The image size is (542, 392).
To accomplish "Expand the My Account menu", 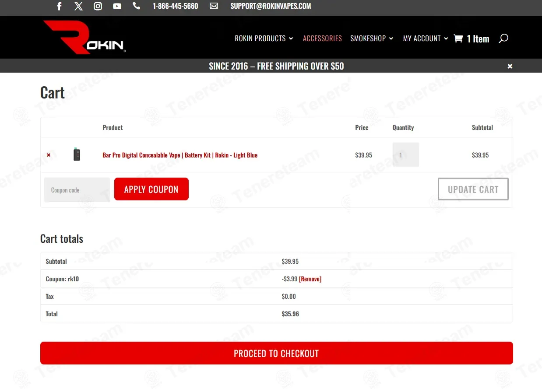I will (x=426, y=38).
